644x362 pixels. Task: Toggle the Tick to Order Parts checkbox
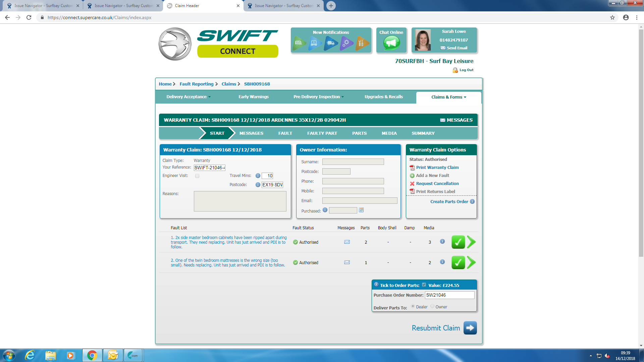[424, 285]
